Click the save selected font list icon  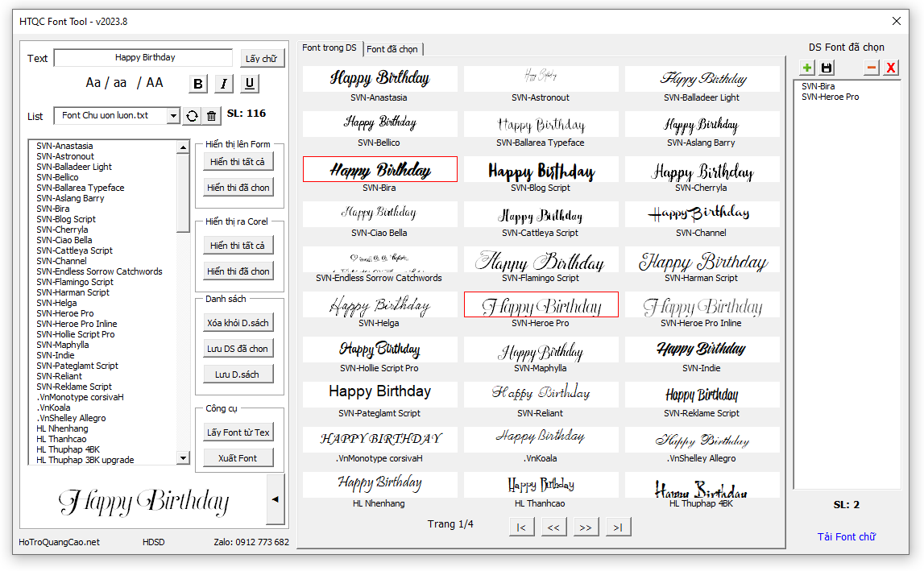coord(827,68)
